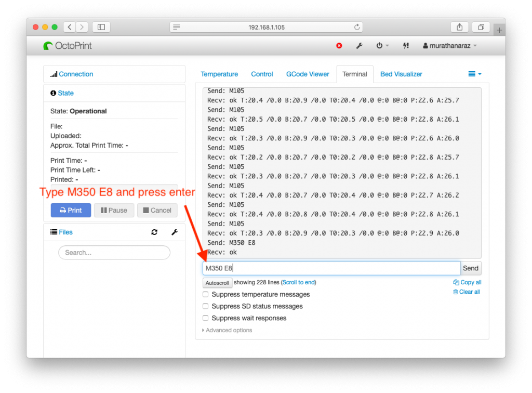The height and width of the screenshot is (393, 532).
Task: Open the tab list dropdown menu
Action: (475, 74)
